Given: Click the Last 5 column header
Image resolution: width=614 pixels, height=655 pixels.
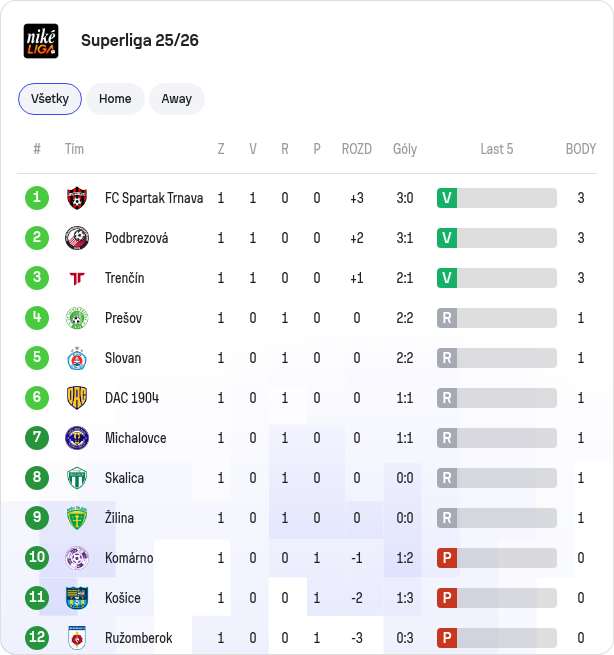Looking at the screenshot, I should coord(497,149).
